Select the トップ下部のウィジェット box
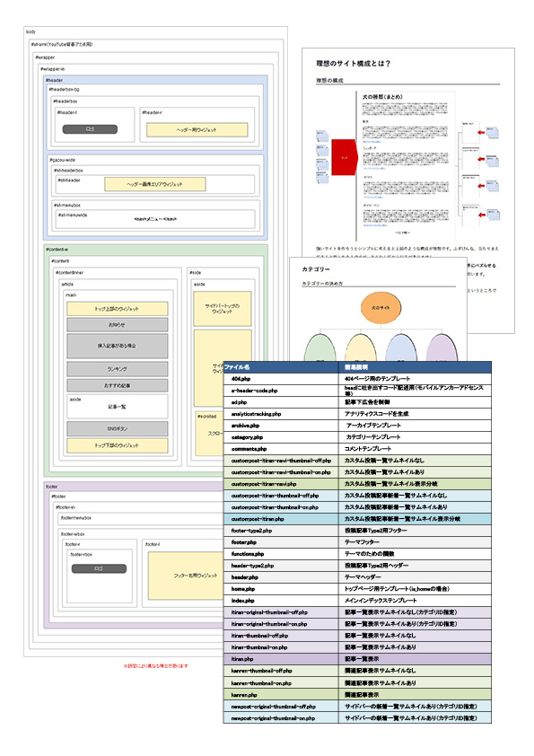The image size is (534, 756). pos(117,445)
